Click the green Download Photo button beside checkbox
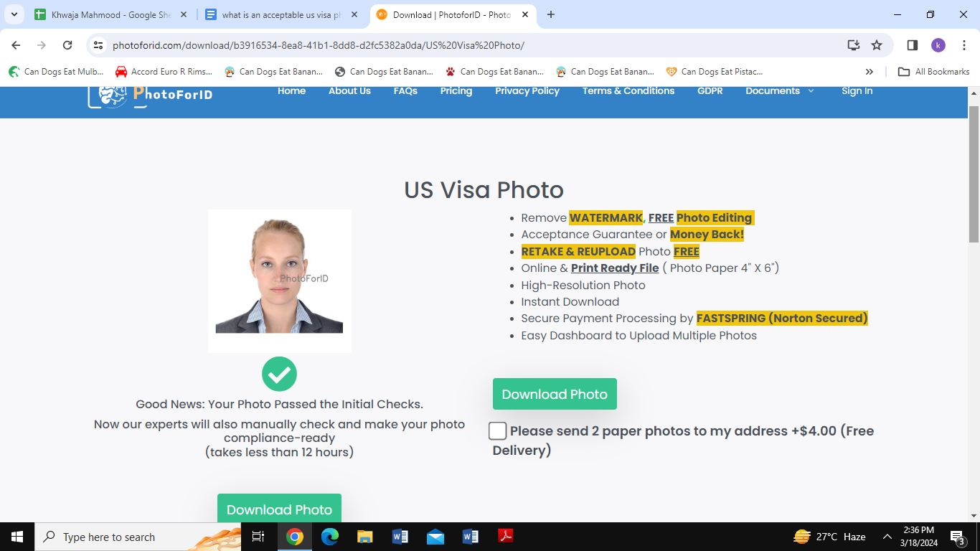Image resolution: width=980 pixels, height=551 pixels. point(555,394)
